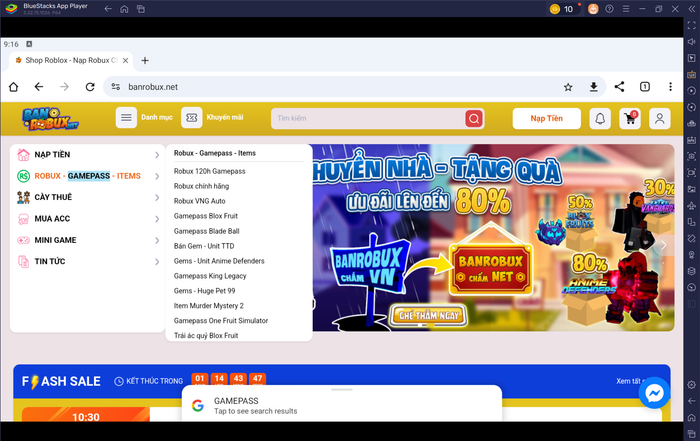Click the BanRobux site logo

click(50, 119)
